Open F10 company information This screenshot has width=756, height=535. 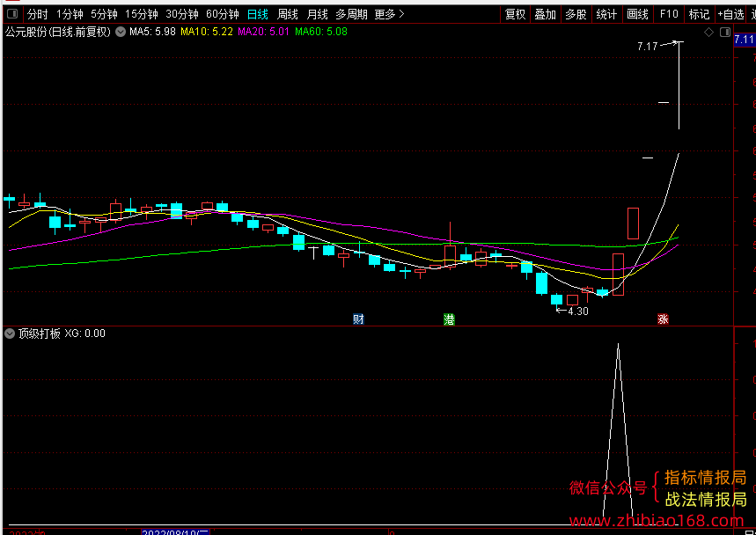click(669, 14)
